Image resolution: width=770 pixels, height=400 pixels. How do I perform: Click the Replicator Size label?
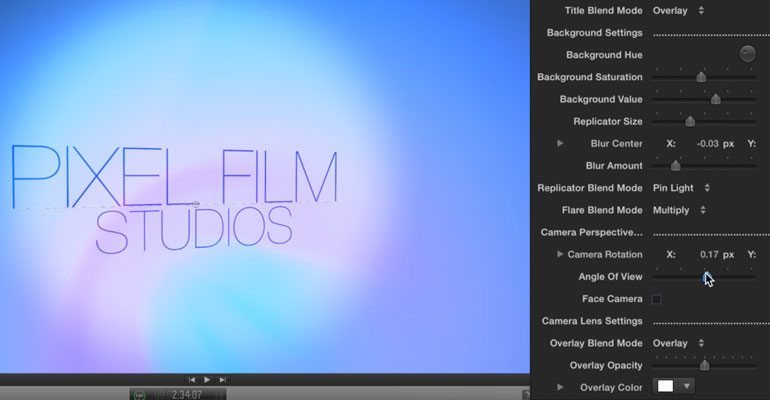[607, 121]
